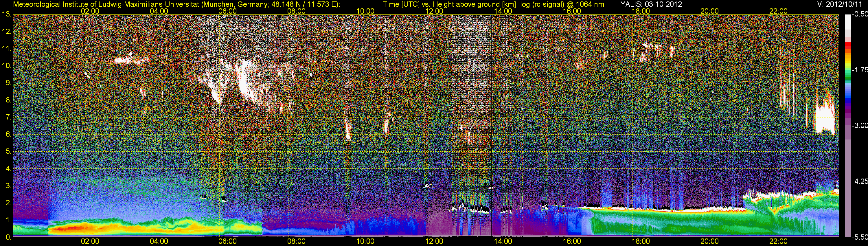Click the 08:00 label on the bottom time axis
Image resolution: width=868 pixels, height=246 pixels.
point(297,241)
